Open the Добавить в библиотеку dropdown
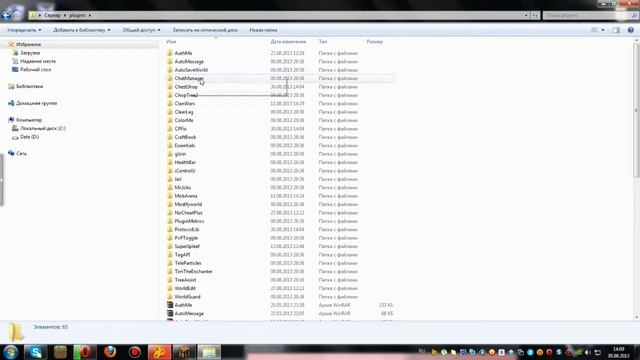This screenshot has width=640, height=360. (82, 30)
